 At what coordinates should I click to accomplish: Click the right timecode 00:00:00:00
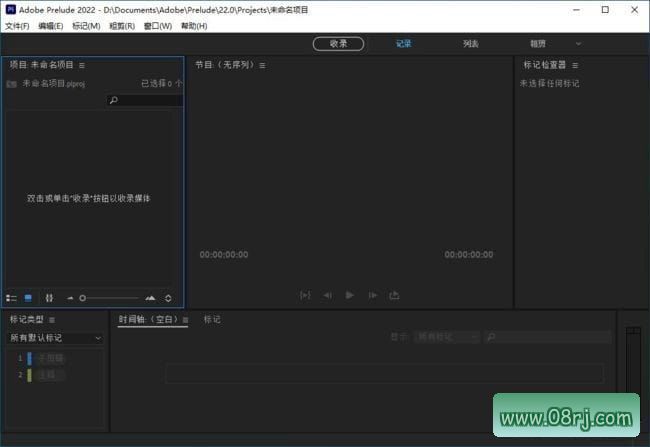469,255
